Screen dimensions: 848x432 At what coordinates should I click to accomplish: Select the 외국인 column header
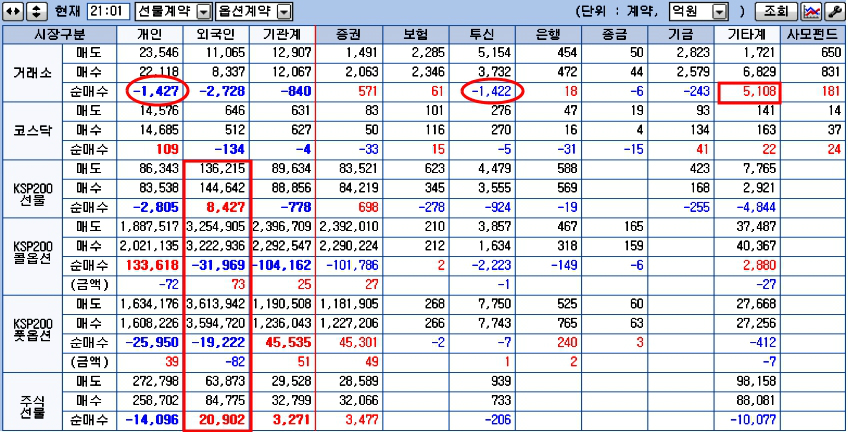(x=216, y=34)
